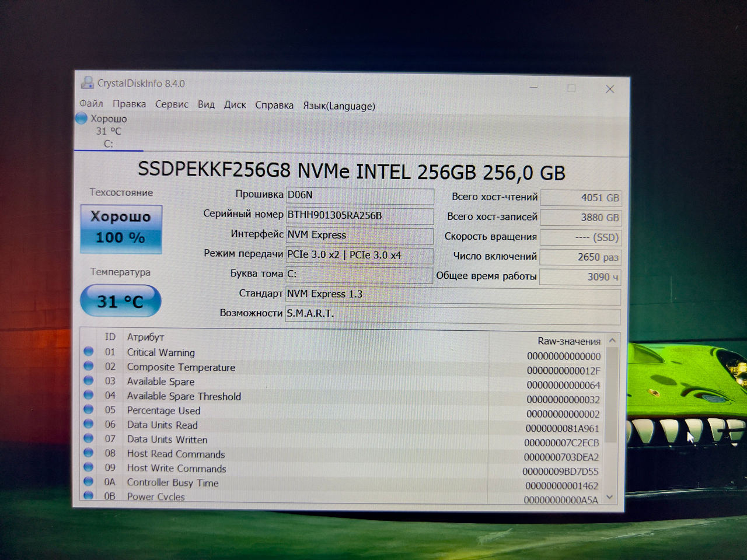Image resolution: width=747 pixels, height=560 pixels.
Task: Open the Язык(Language) menu
Action: pos(338,106)
